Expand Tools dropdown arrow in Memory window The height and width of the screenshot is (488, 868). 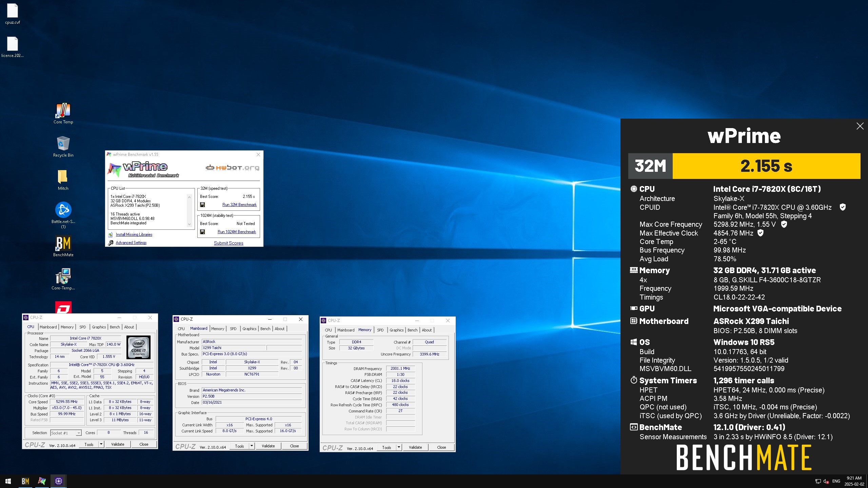click(399, 447)
